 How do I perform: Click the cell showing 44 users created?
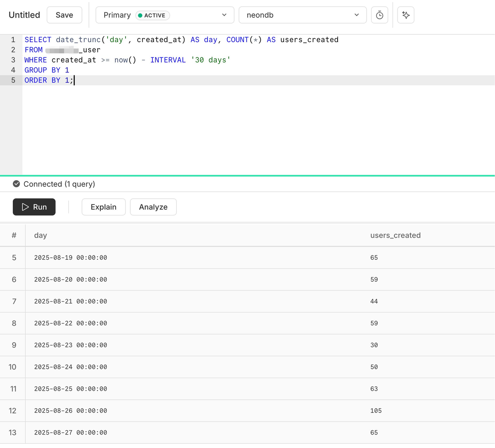374,302
